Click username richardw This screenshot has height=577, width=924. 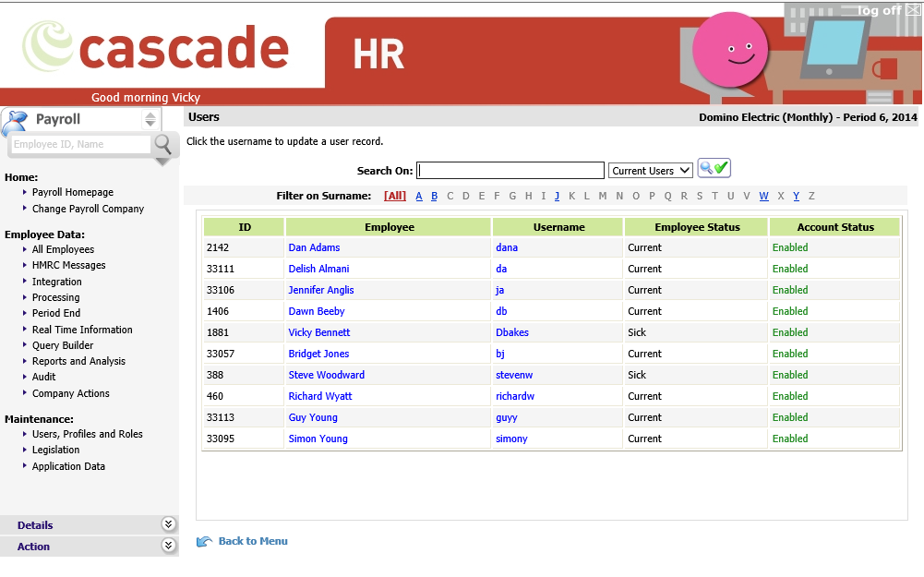(515, 396)
